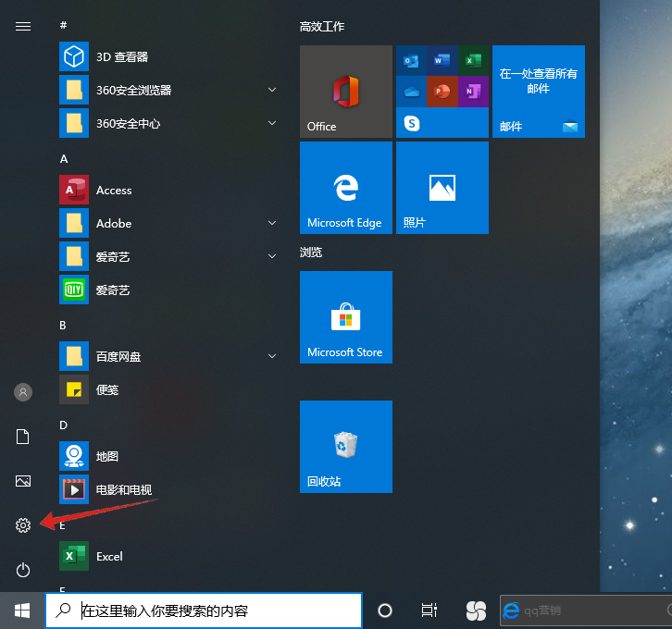Click the A section letter header

(x=64, y=159)
